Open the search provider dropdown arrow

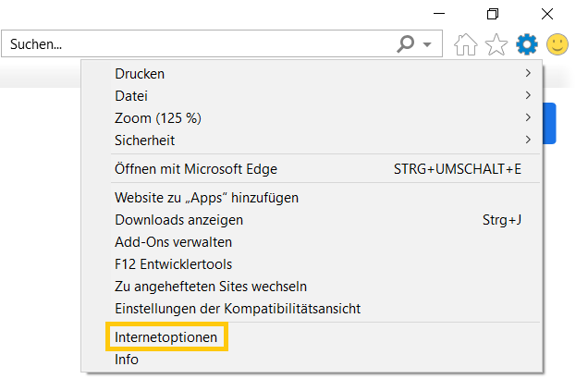point(427,44)
